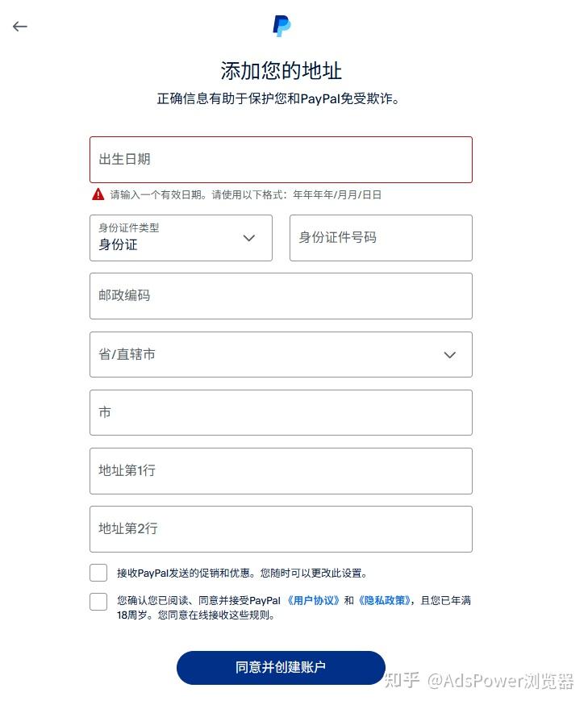Click the red warning triangle icon

(x=98, y=194)
